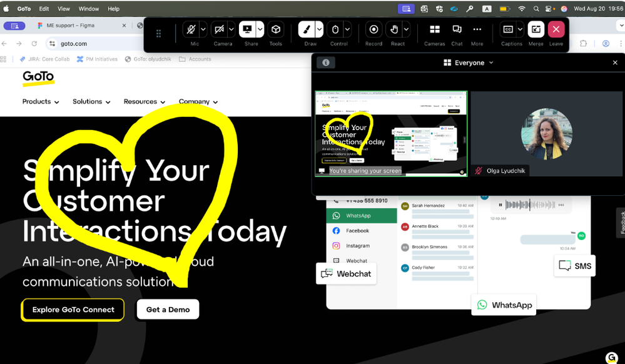Expand the Mic options dropdown arrow
This screenshot has height=364, width=625.
click(x=203, y=29)
